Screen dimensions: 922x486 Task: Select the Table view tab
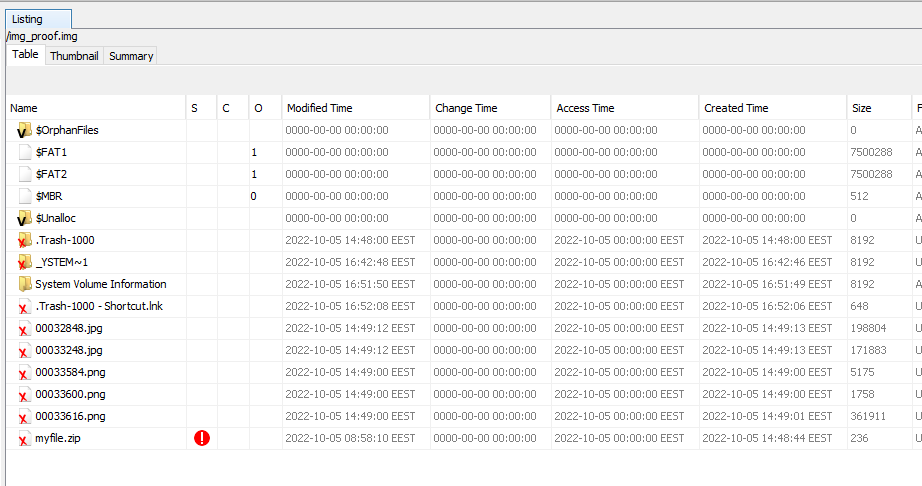pos(25,55)
